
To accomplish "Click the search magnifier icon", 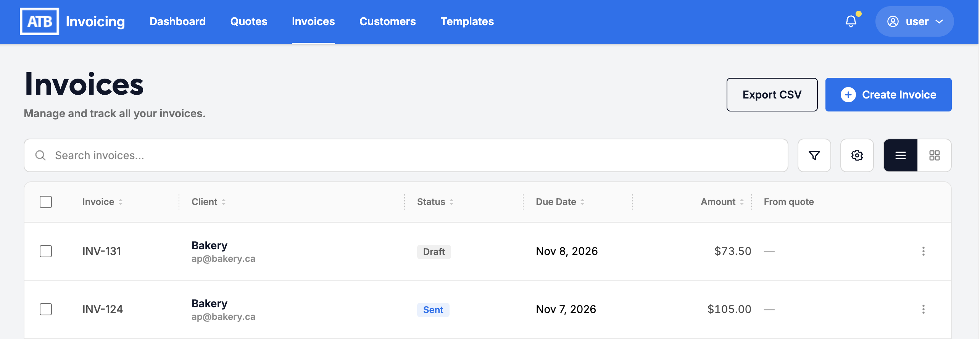I will pos(40,155).
